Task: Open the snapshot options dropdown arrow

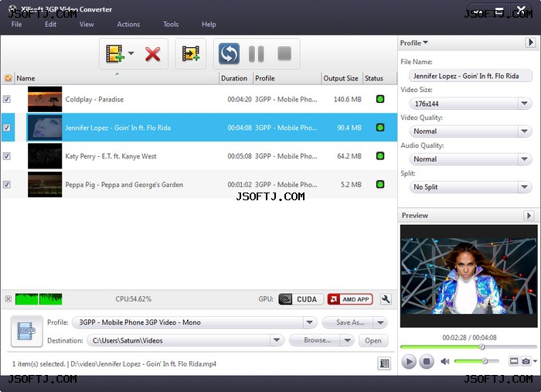Action: [535, 361]
